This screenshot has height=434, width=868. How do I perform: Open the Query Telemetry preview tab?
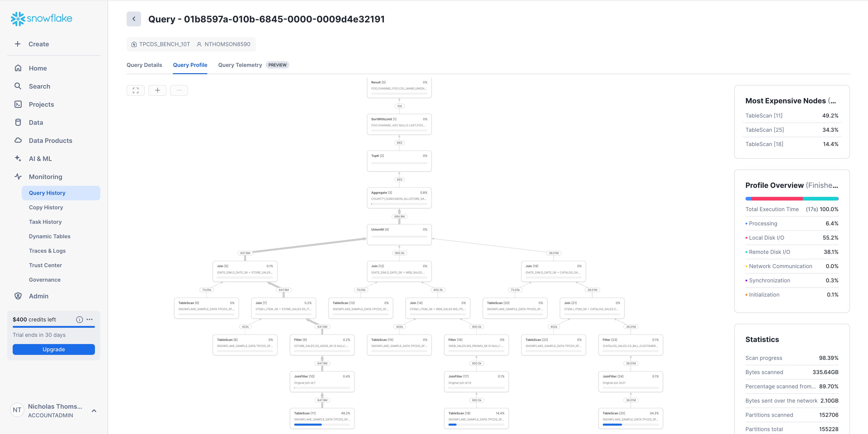point(240,65)
